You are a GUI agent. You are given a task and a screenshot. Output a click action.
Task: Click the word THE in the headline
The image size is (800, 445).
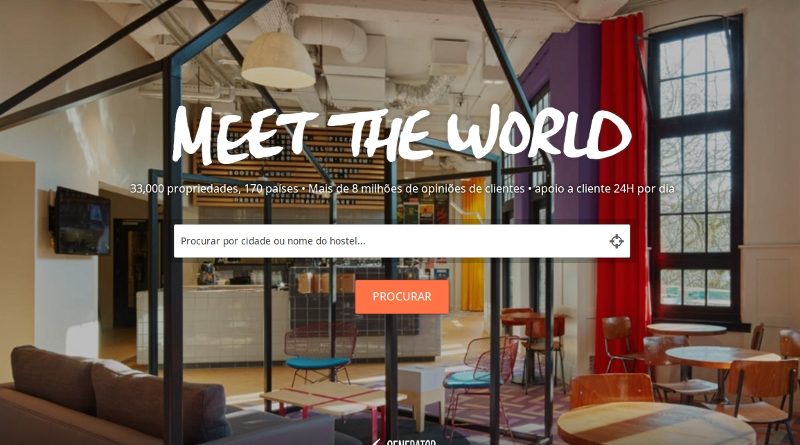[380, 134]
